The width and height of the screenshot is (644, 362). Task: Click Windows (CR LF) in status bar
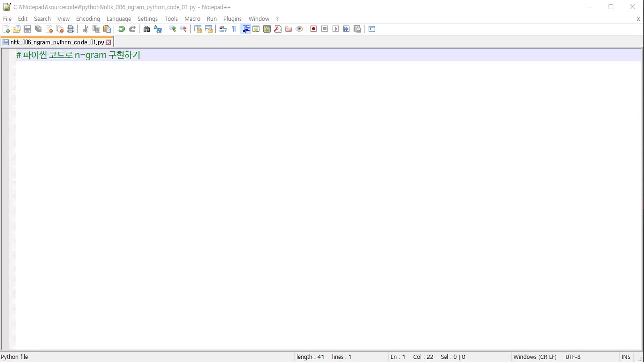tap(535, 357)
